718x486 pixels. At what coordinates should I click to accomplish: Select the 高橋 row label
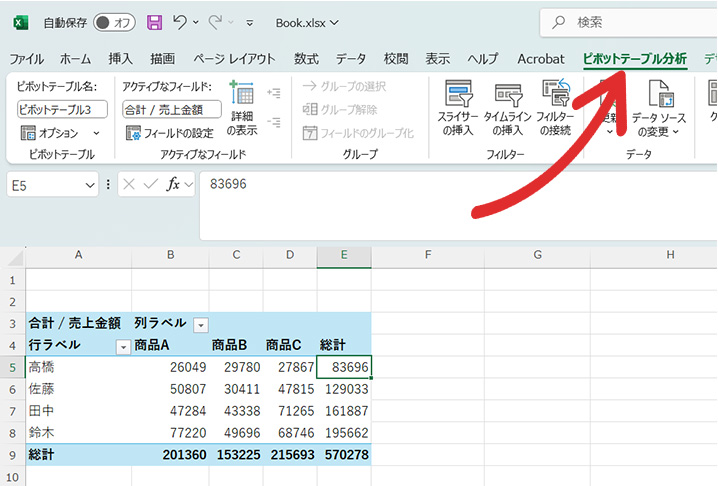click(x=78, y=367)
